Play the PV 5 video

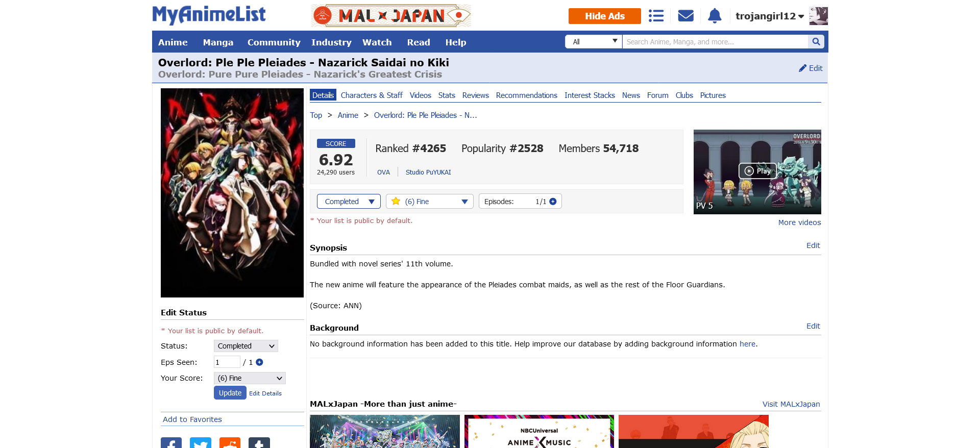757,171
